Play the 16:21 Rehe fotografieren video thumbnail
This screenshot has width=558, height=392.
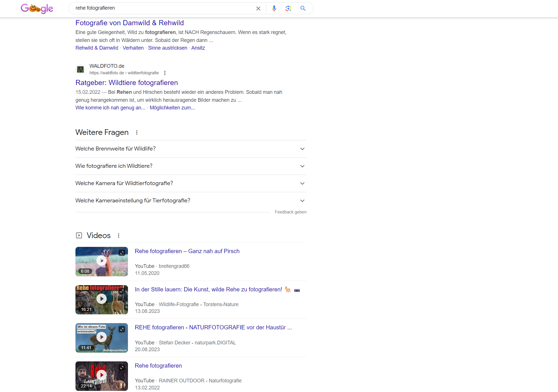102,299
